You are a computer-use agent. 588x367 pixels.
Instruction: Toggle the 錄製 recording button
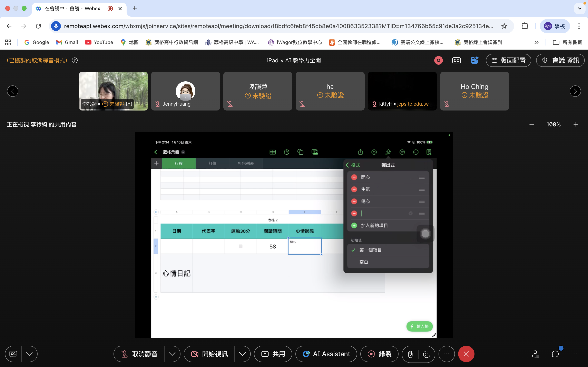point(379,354)
